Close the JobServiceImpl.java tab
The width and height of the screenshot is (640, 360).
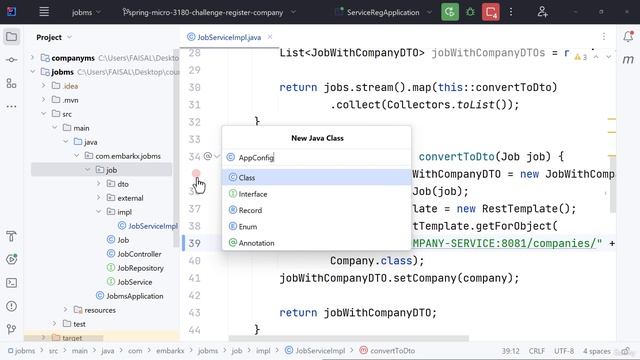click(270, 37)
